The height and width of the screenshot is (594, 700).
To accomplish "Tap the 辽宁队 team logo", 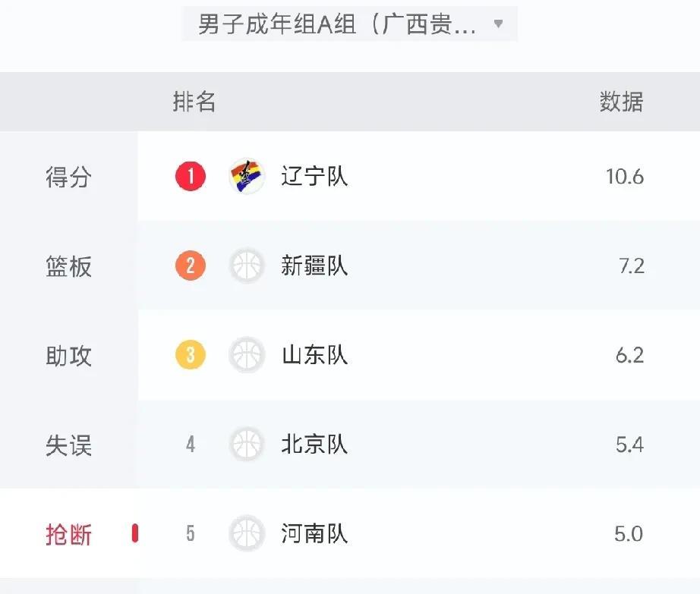I will click(247, 176).
